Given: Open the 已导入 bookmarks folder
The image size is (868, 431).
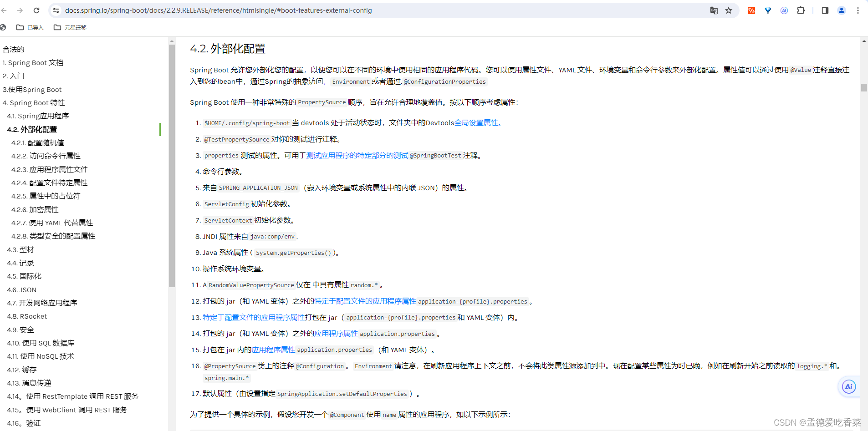Looking at the screenshot, I should [x=30, y=28].
